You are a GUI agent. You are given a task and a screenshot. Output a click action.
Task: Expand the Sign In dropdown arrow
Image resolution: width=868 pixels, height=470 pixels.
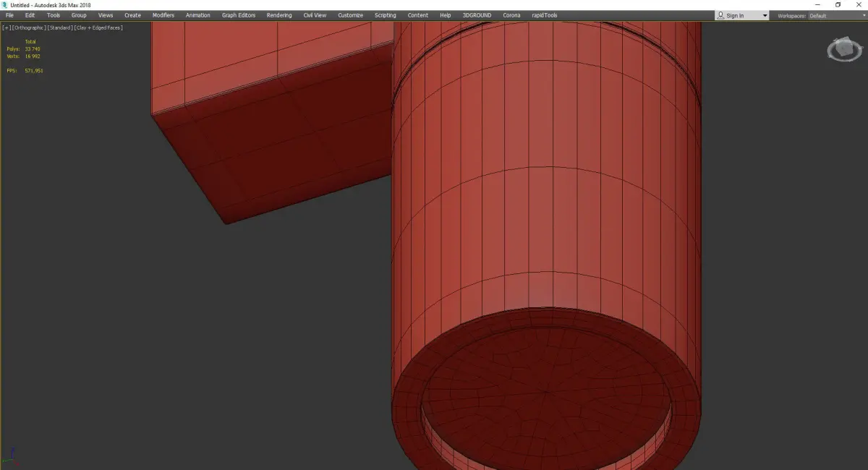pyautogui.click(x=765, y=16)
